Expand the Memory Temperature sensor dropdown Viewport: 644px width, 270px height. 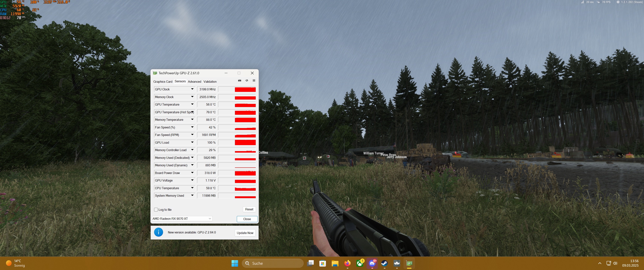click(192, 120)
